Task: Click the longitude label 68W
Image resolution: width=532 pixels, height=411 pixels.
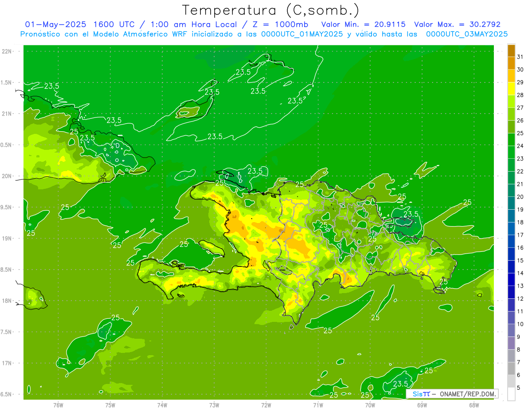Action: click(x=474, y=405)
